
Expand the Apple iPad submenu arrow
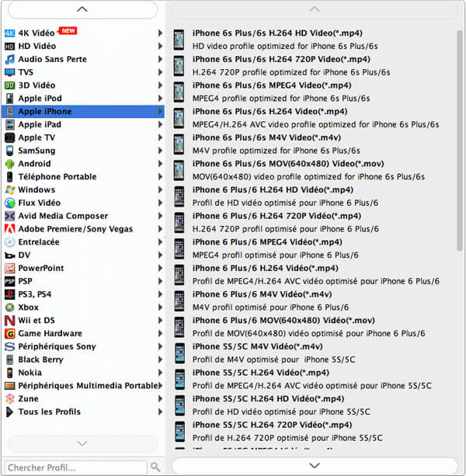[160, 124]
